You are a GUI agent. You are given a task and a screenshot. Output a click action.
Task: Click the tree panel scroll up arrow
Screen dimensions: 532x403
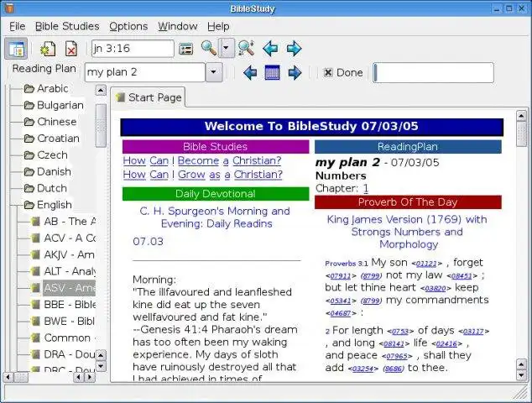tap(101, 91)
